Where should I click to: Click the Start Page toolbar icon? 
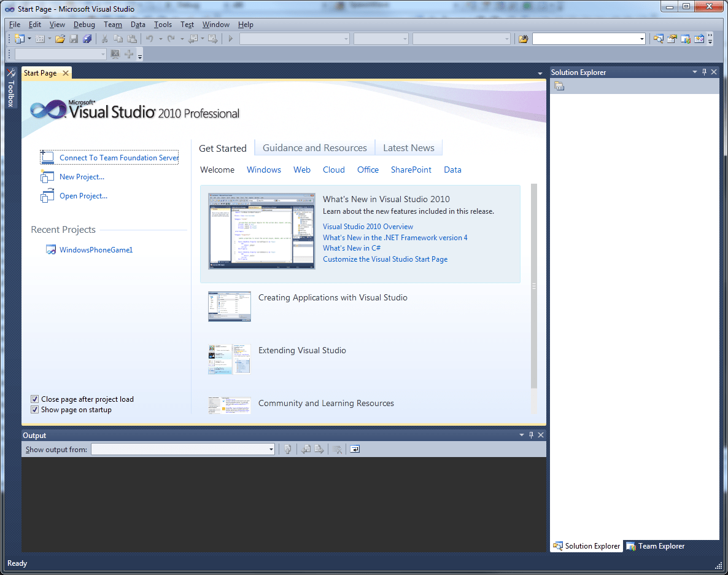coord(699,39)
